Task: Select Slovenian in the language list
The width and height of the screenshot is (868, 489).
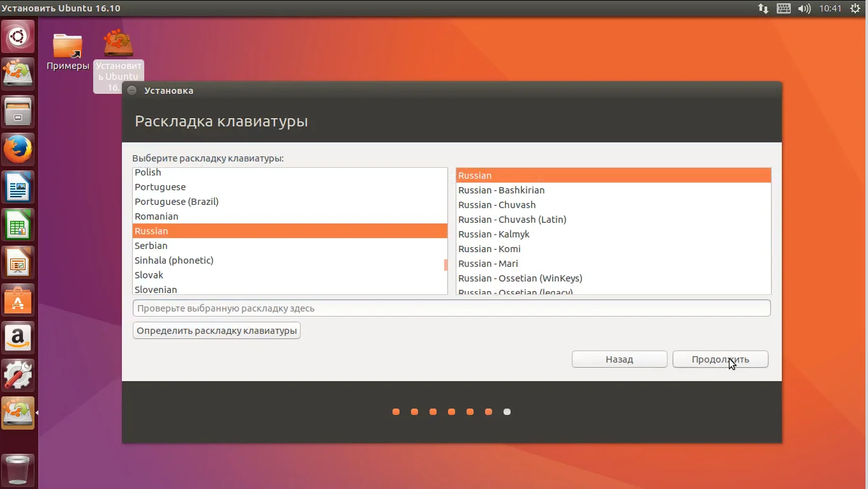Action: pyautogui.click(x=290, y=289)
